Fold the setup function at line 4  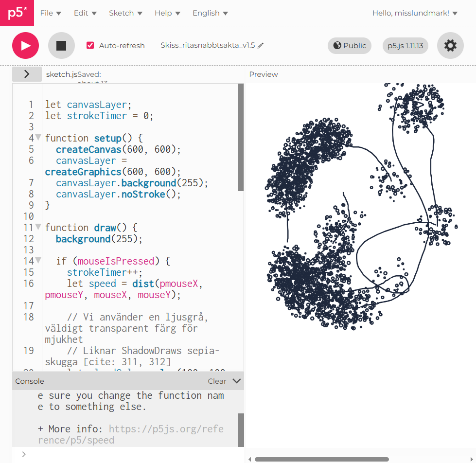38,137
